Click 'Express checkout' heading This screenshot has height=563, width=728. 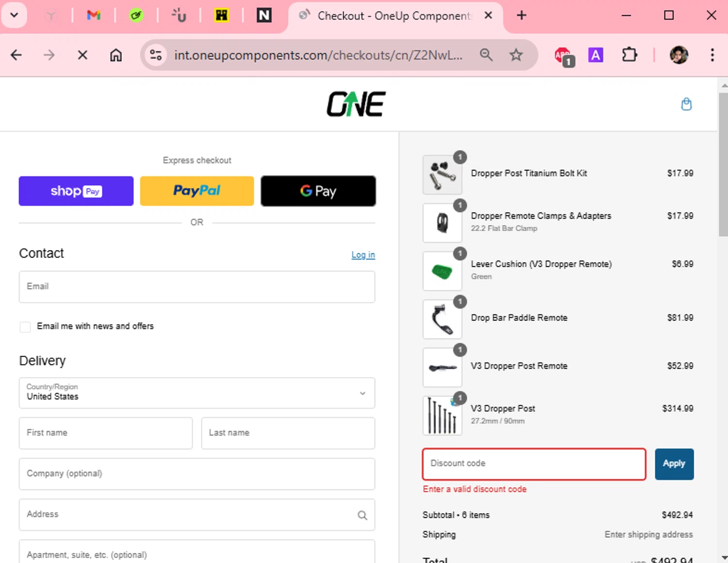pyautogui.click(x=197, y=160)
